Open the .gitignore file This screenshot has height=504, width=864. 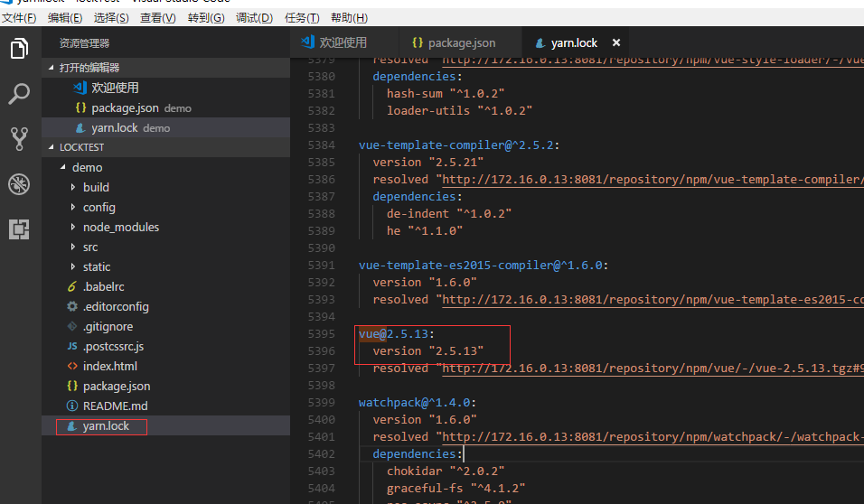pos(166,326)
